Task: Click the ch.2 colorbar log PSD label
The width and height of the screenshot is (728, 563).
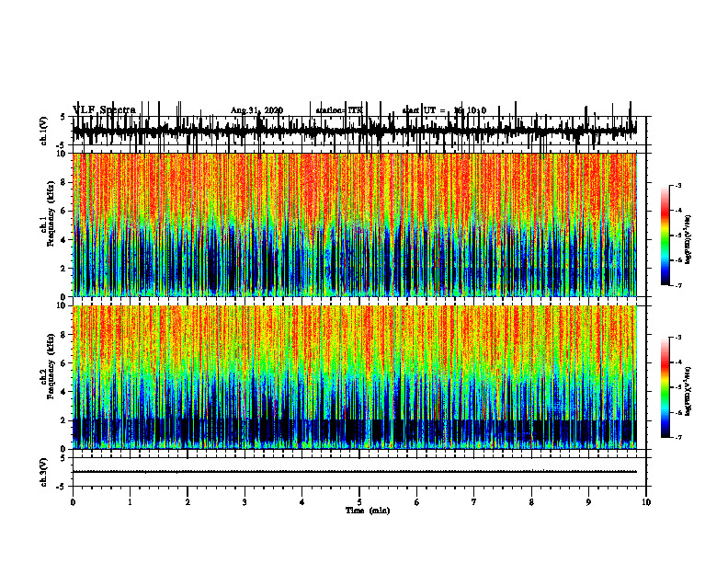Action: click(688, 392)
